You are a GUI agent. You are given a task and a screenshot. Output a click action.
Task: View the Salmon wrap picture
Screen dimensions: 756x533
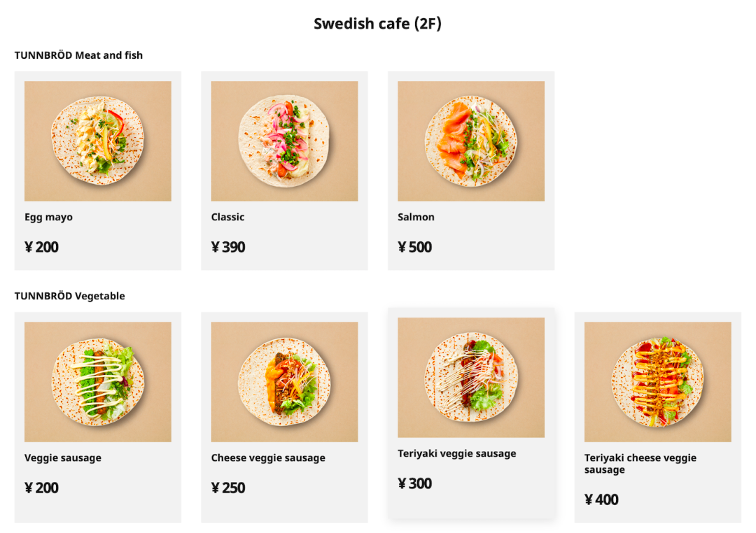[x=471, y=141]
